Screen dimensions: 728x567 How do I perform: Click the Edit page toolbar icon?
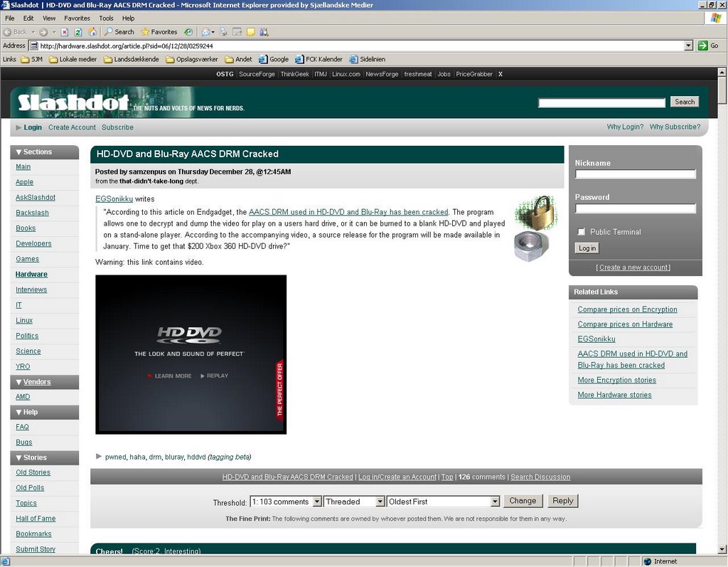(x=237, y=32)
